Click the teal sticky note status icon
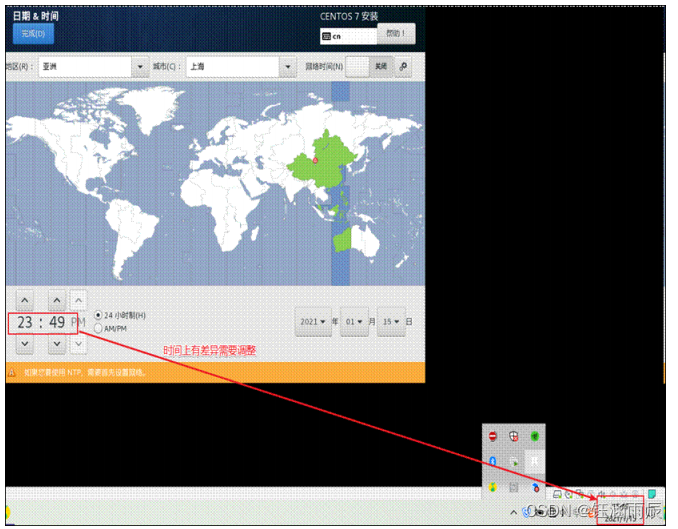This screenshot has width=678, height=529. [x=652, y=494]
